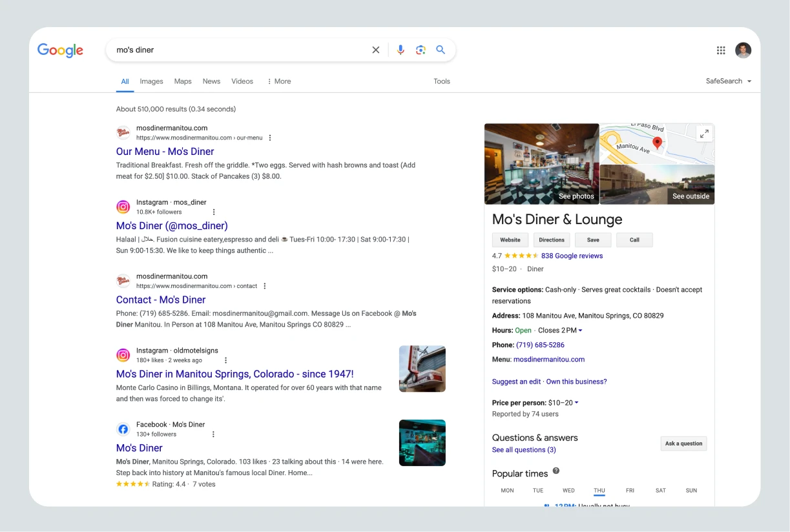Image resolution: width=790 pixels, height=532 pixels.
Task: Open the Tools menu
Action: (x=442, y=81)
